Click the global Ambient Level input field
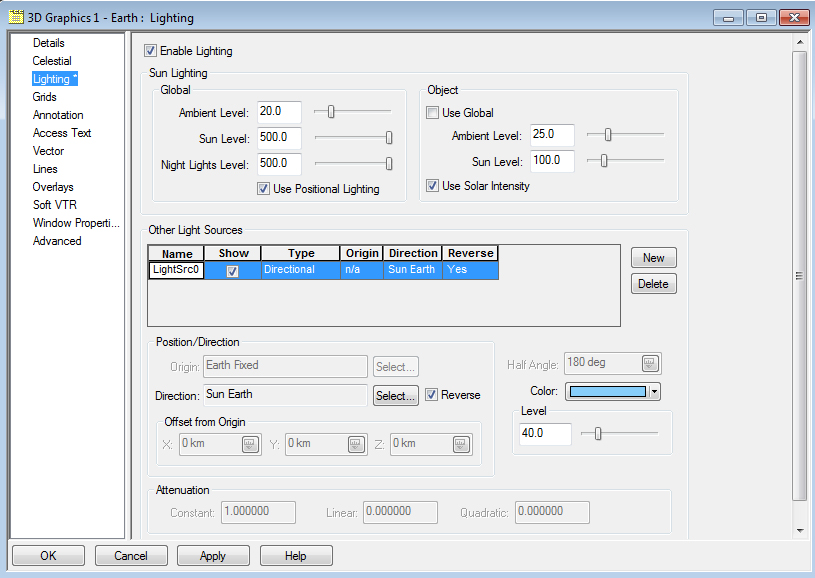Viewport: 815px width, 578px height. tap(279, 112)
